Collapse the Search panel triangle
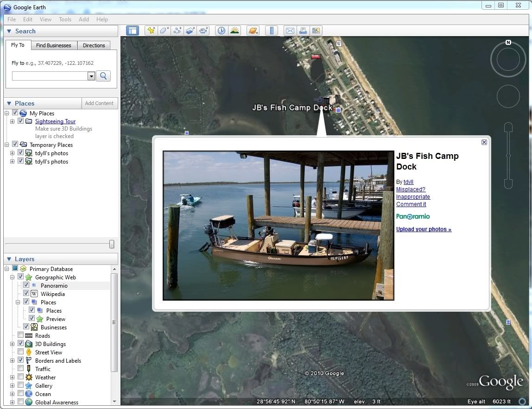This screenshot has height=409, width=532. coord(9,31)
